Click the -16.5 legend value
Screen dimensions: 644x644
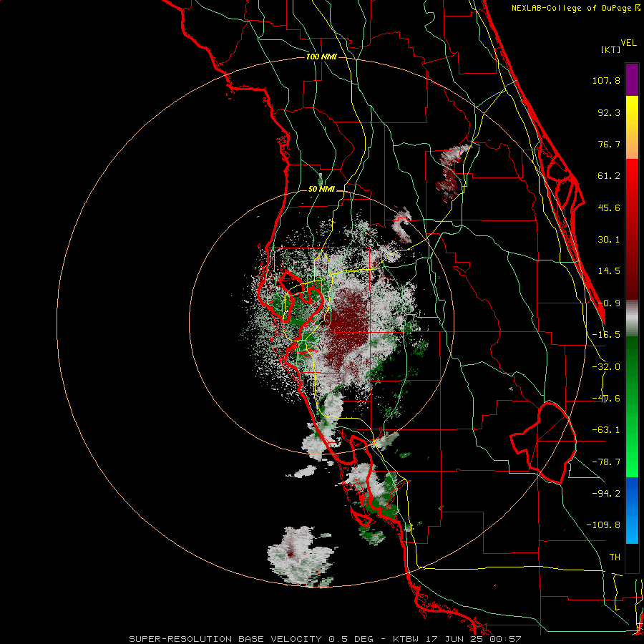coord(606,335)
